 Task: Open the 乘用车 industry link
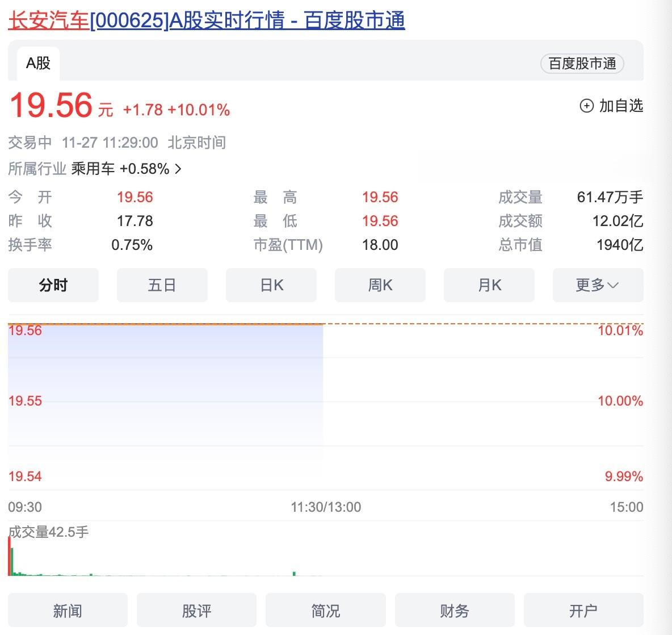pos(93,169)
